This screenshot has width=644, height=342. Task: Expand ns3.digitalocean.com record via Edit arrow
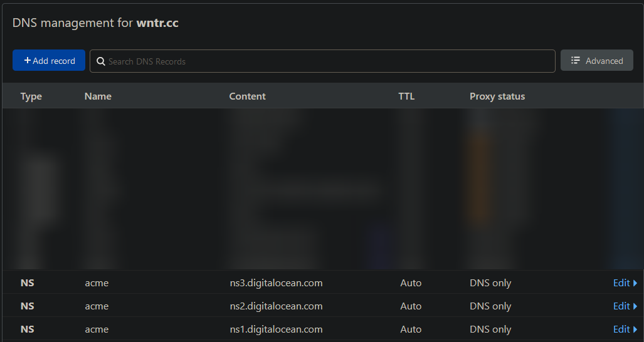635,283
